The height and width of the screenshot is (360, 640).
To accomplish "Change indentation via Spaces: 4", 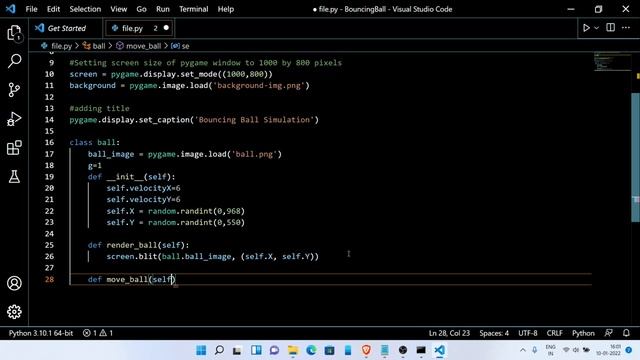I will (494, 333).
